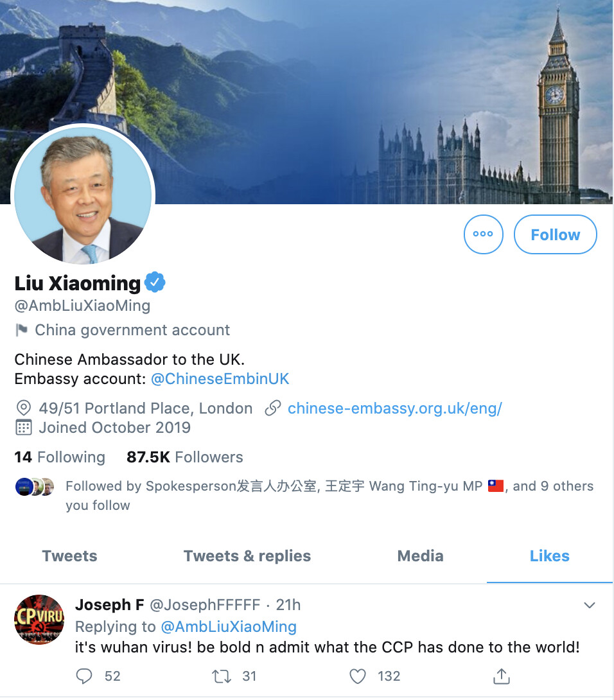
Task: View the 87.5K Followers list
Action: (185, 457)
